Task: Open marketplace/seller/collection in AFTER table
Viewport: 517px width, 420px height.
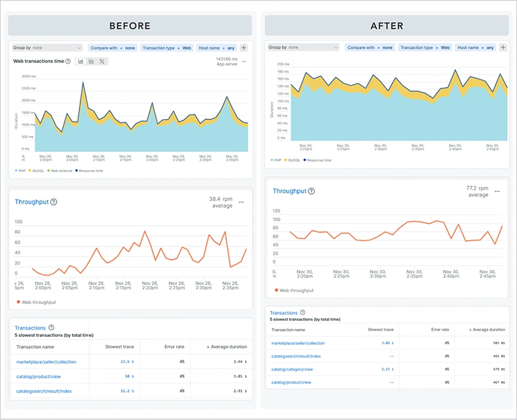Action: 298,343
